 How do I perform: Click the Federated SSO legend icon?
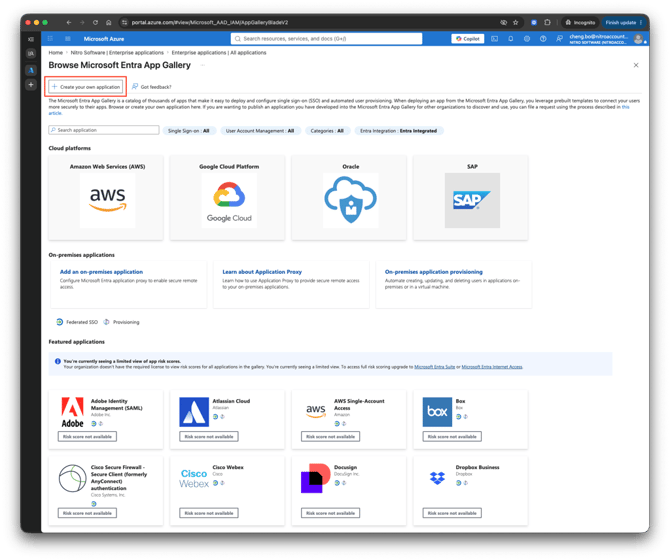(x=59, y=322)
